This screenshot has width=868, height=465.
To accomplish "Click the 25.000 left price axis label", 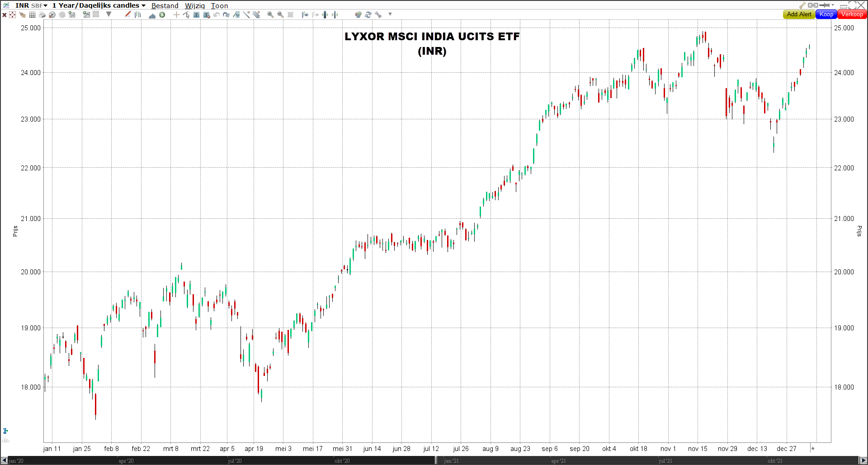I will [x=31, y=28].
